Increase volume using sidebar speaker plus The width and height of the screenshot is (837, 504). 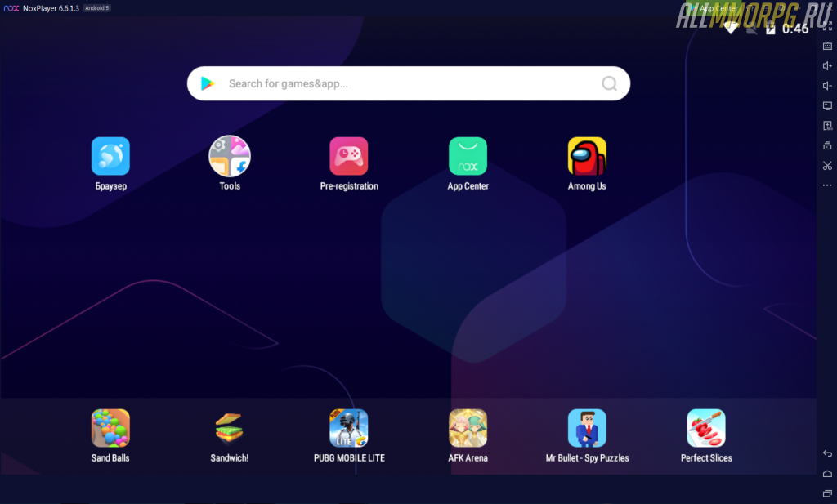[x=827, y=65]
